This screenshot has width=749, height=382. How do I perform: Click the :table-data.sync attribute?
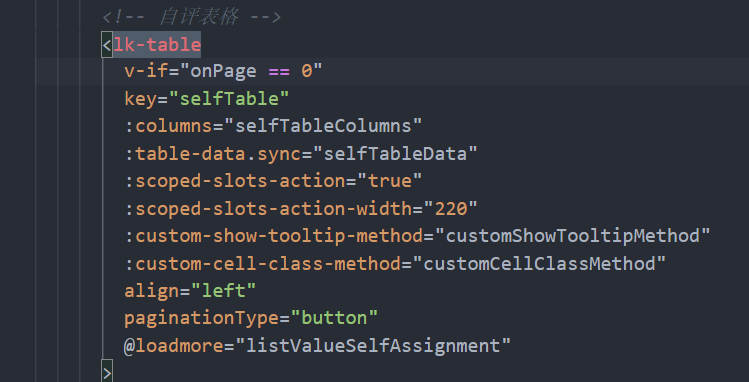[x=213, y=154]
